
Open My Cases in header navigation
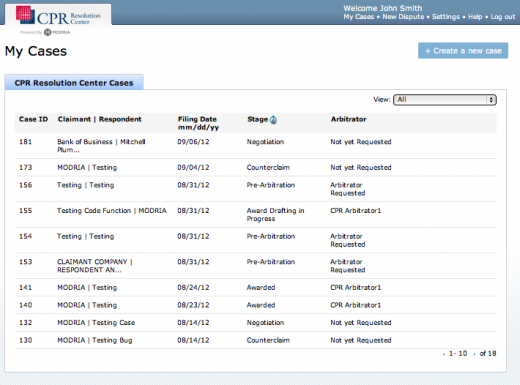[x=359, y=17]
